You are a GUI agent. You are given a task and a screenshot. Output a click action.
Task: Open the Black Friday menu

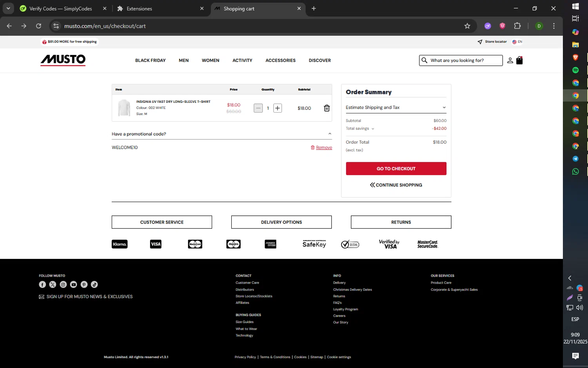pos(151,60)
